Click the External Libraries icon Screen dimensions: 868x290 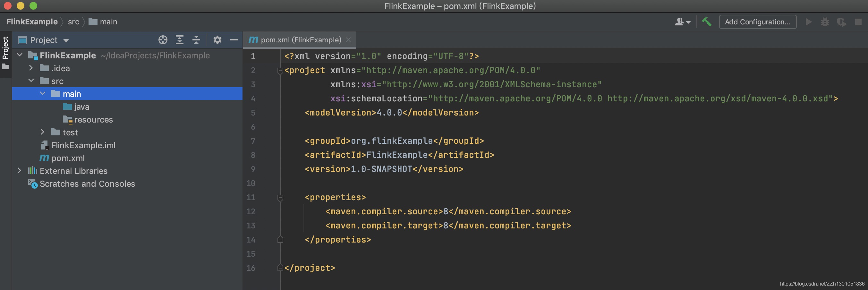click(33, 171)
